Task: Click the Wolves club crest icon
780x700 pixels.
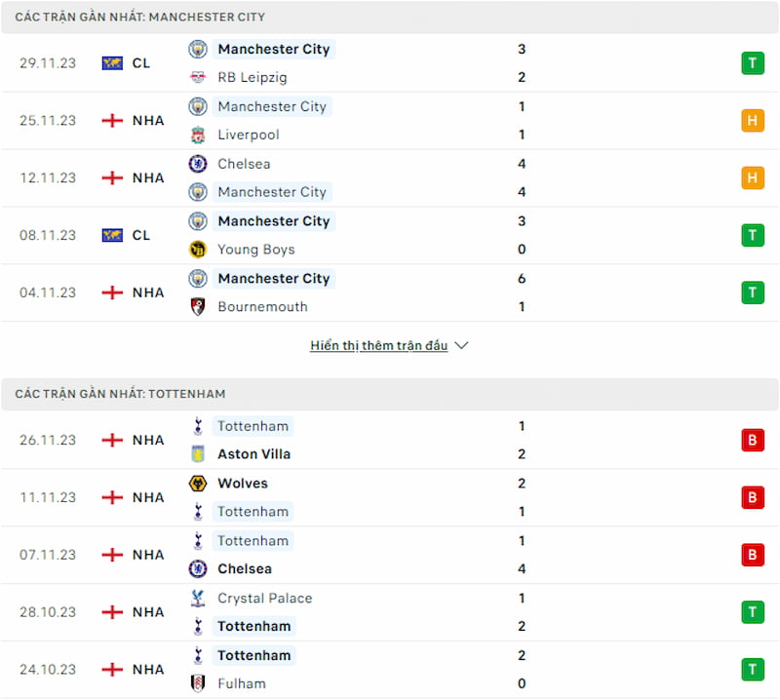Action: coord(198,484)
